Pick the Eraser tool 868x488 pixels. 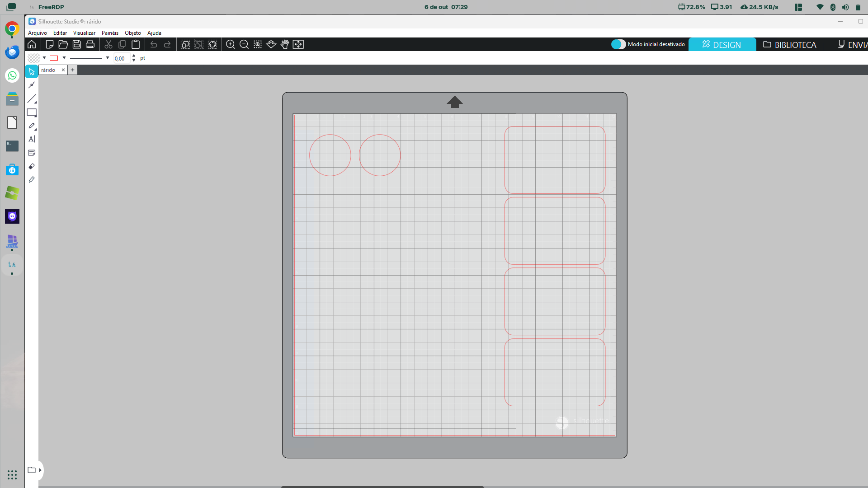click(x=32, y=166)
